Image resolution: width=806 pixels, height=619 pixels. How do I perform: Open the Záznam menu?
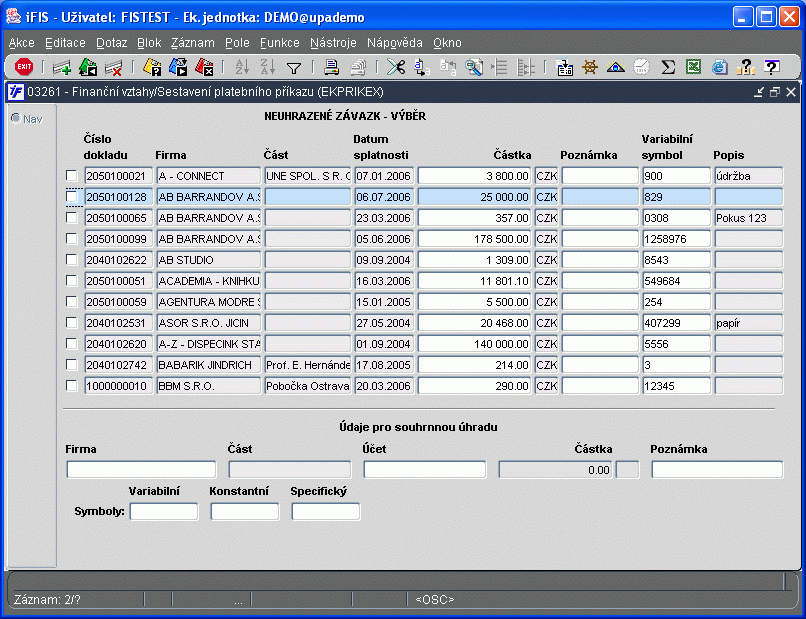[x=193, y=43]
